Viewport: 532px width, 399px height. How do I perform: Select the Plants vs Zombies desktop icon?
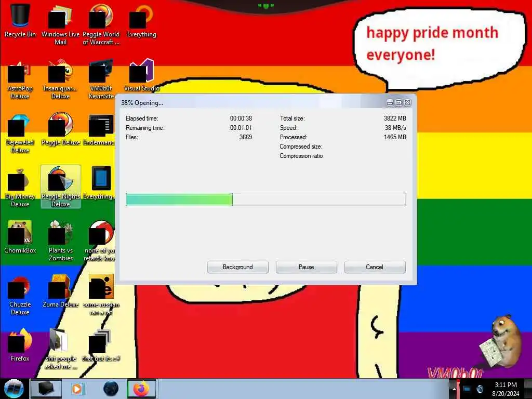60,240
